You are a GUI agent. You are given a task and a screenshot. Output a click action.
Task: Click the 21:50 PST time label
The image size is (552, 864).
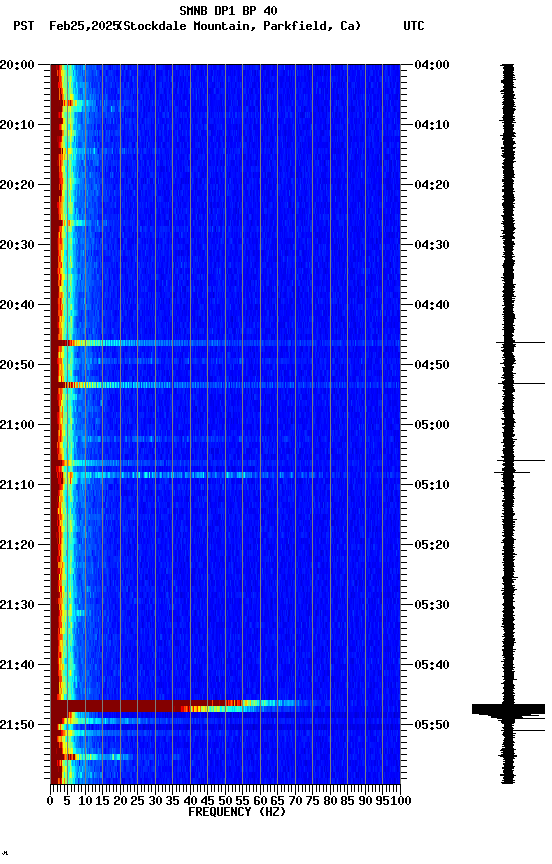click(x=17, y=725)
